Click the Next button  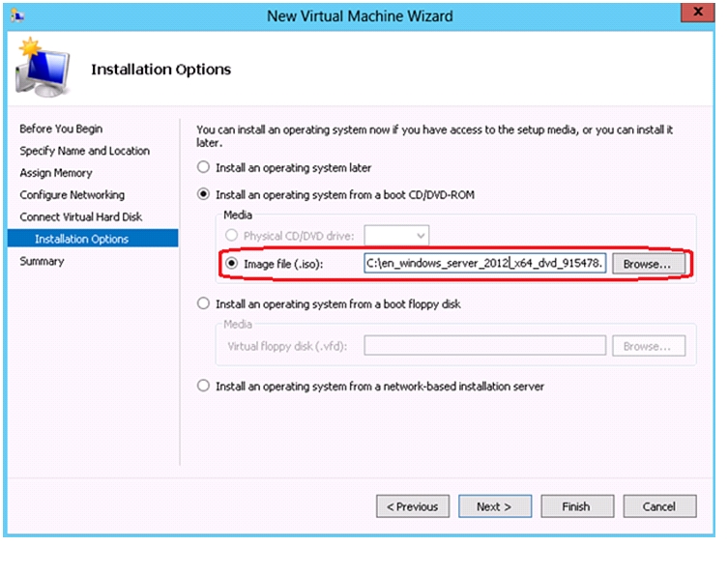pyautogui.click(x=495, y=506)
